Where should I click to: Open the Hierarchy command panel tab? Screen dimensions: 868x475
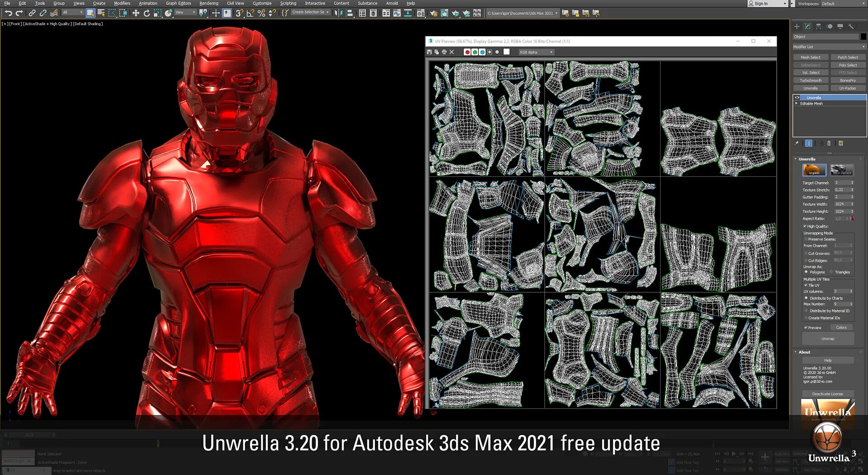coord(819,26)
